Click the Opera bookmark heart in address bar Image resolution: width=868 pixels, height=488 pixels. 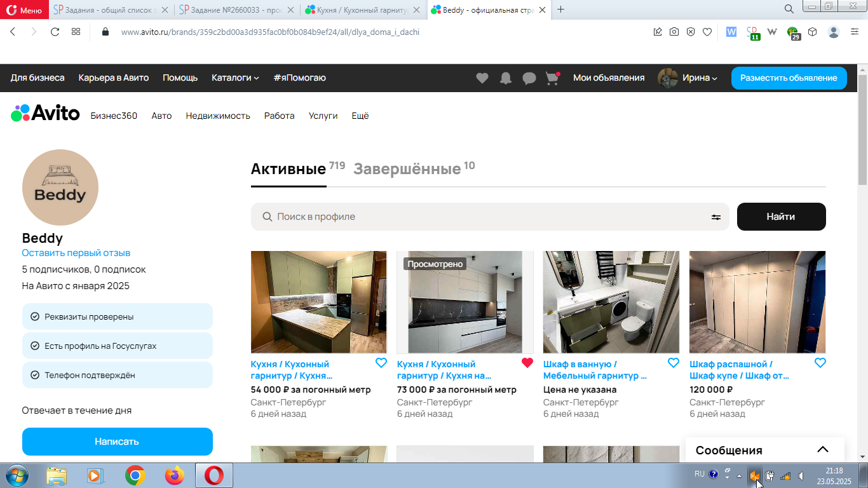point(707,32)
